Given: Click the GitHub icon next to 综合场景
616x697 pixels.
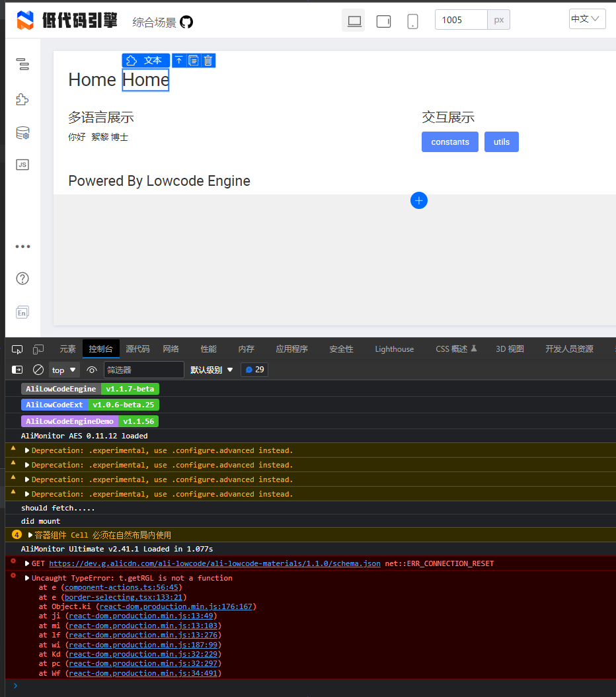Looking at the screenshot, I should tap(186, 20).
